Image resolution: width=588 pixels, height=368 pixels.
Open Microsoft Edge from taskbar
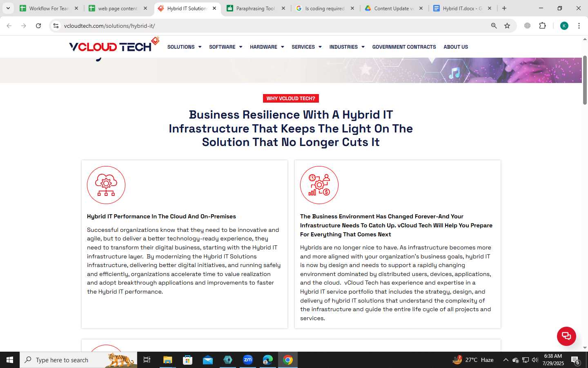[268, 360]
